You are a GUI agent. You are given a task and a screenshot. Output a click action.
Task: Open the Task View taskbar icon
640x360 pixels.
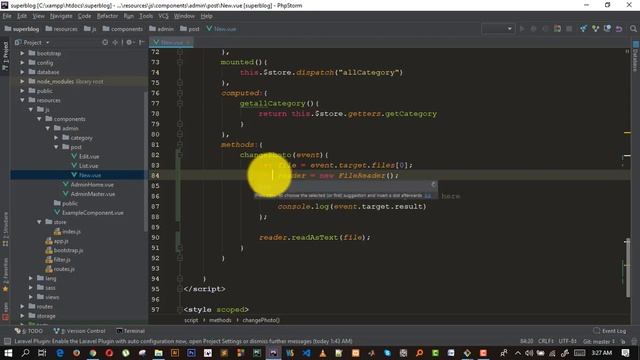42,353
